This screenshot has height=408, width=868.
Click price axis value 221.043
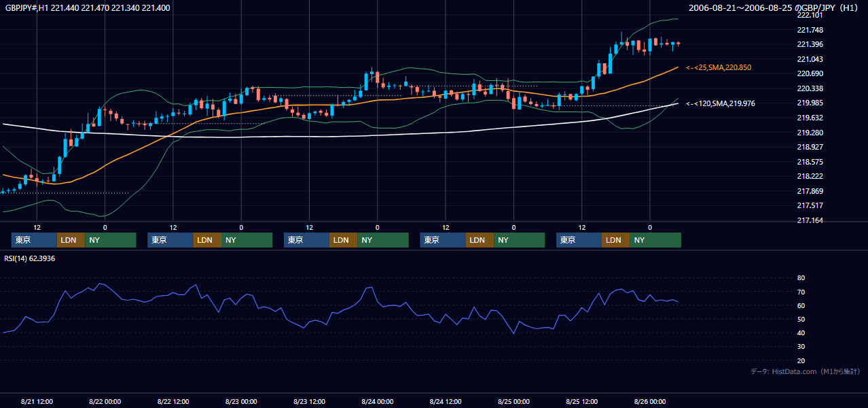809,59
